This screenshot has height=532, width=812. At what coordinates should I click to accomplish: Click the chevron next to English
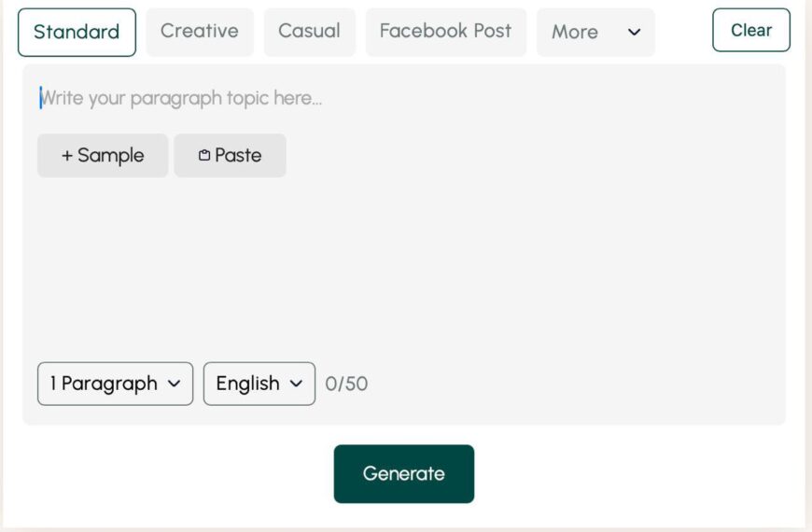tap(296, 384)
